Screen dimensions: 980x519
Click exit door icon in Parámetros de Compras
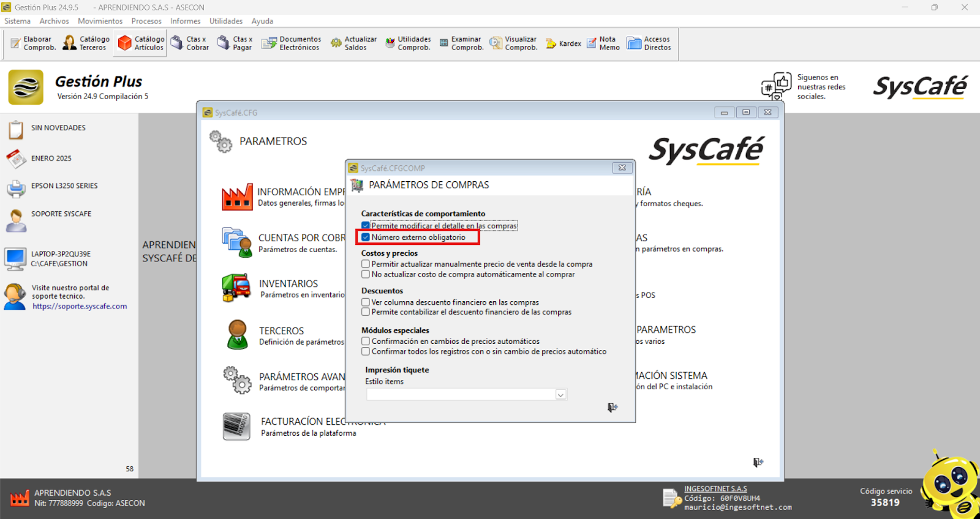(x=612, y=408)
